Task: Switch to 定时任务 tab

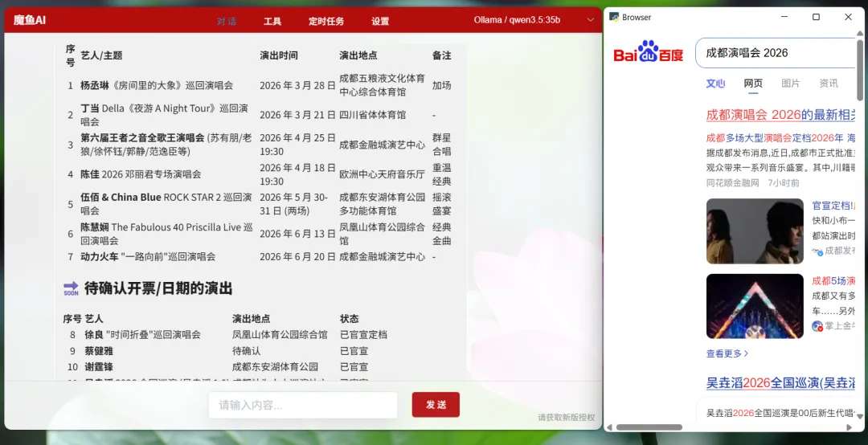Action: pos(326,21)
